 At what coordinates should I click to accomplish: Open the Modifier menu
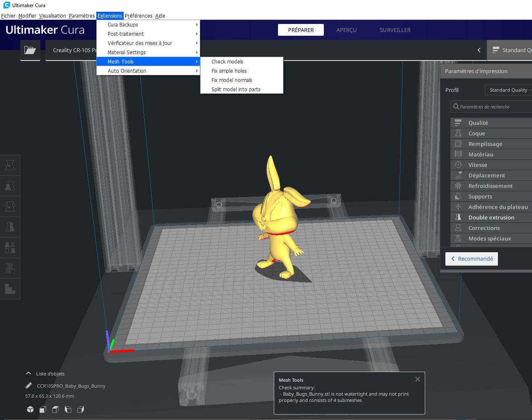pos(27,16)
